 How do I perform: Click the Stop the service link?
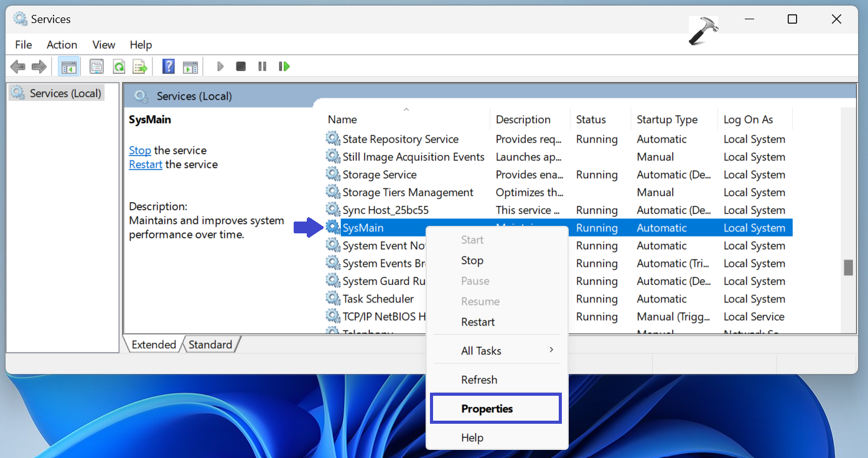140,151
